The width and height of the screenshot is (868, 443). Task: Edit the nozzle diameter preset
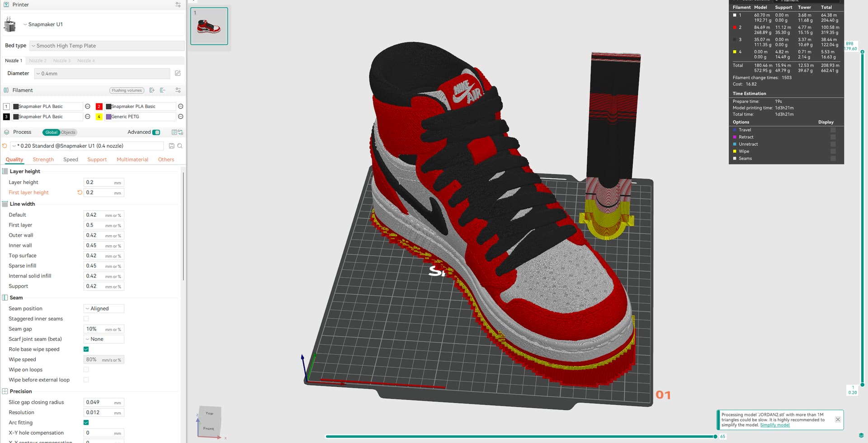(178, 73)
